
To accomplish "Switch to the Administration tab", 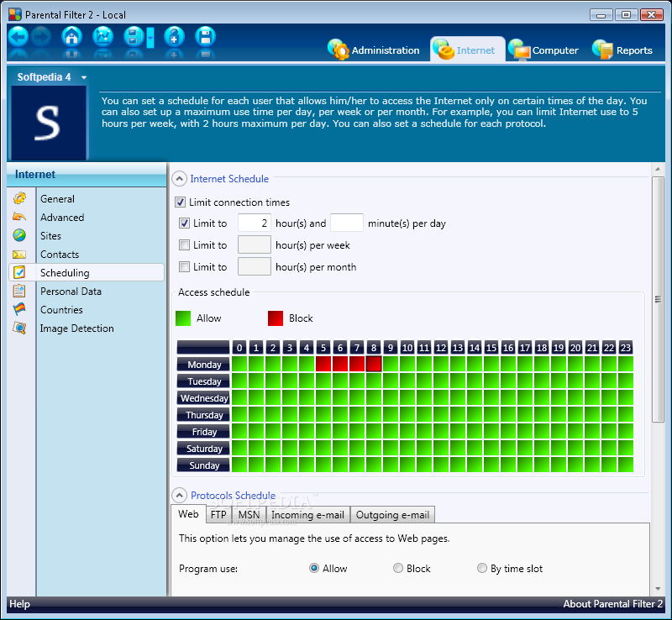I will (374, 50).
